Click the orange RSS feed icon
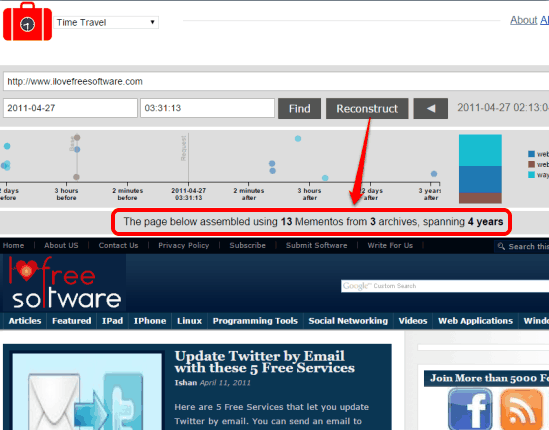The height and width of the screenshot is (430, 549). pos(522,409)
